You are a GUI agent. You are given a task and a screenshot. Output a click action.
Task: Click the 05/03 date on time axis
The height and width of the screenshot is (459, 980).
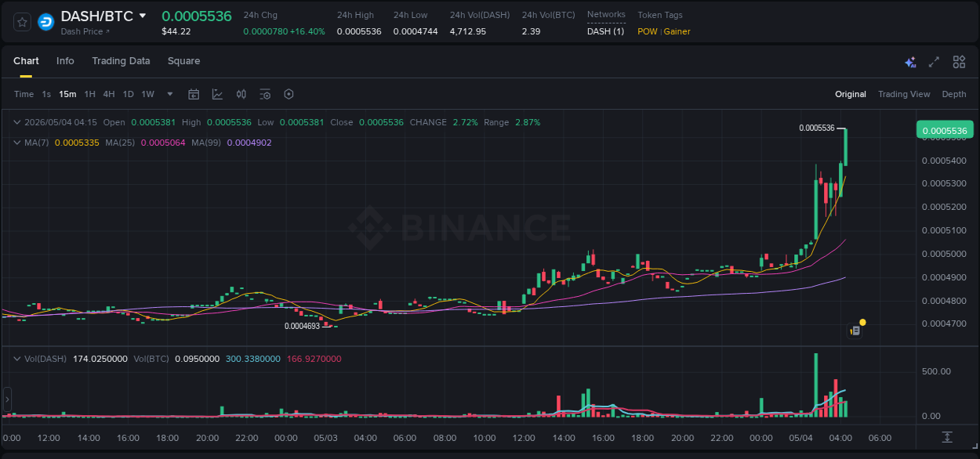point(325,438)
